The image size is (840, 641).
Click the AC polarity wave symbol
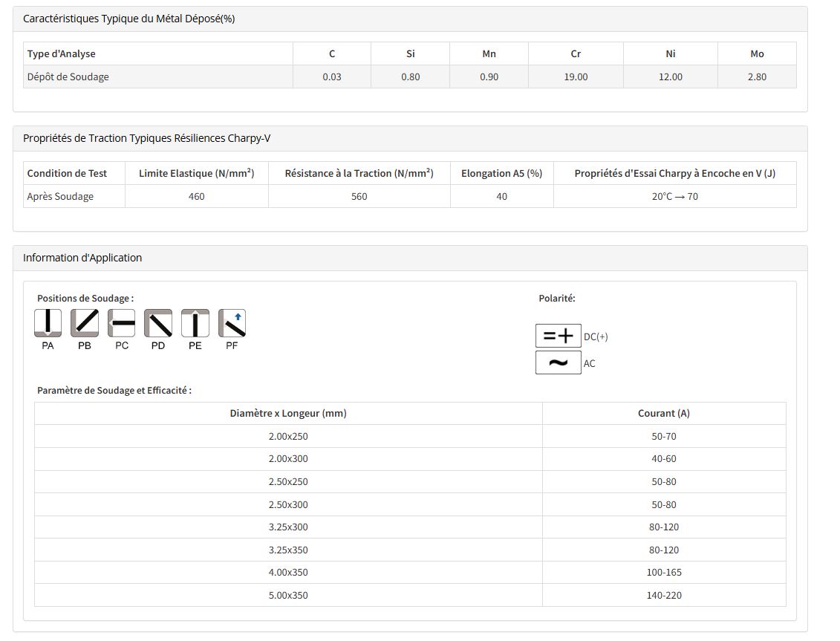tap(558, 362)
